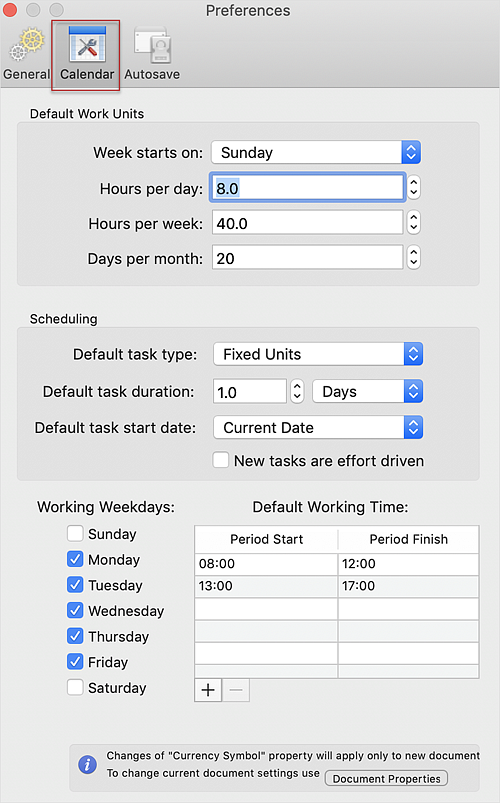The image size is (500, 803).
Task: Select the Calendar preferences icon
Action: tap(87, 45)
